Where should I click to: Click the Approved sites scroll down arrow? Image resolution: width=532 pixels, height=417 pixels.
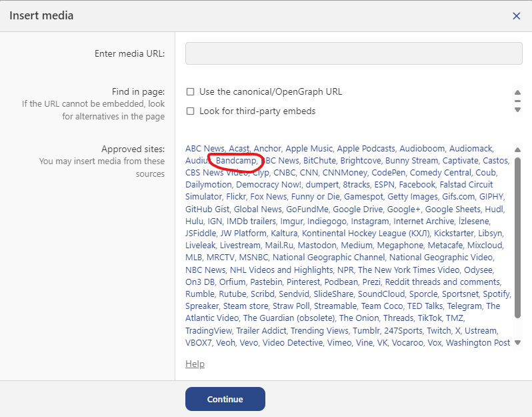click(x=517, y=343)
